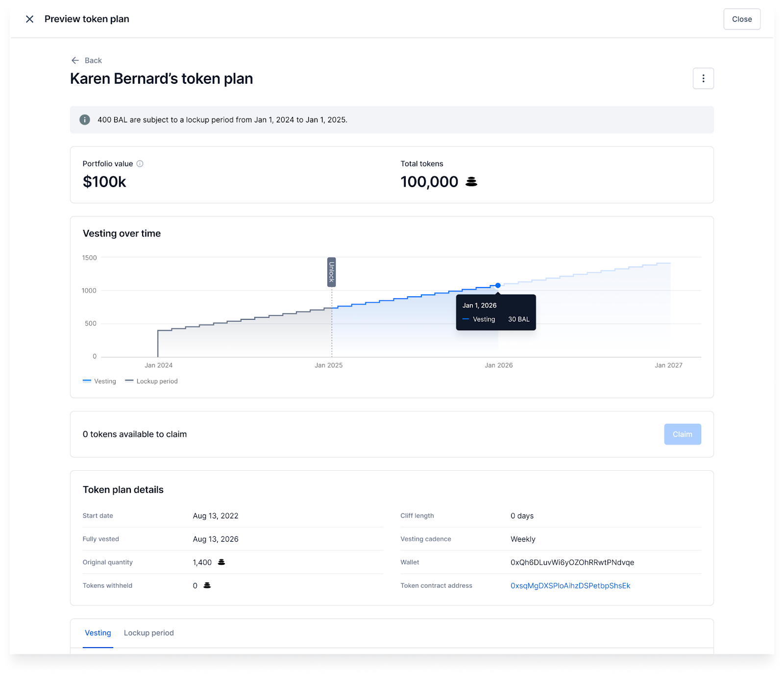
Task: Click the token icon beside Tokens withheld
Action: click(x=206, y=585)
